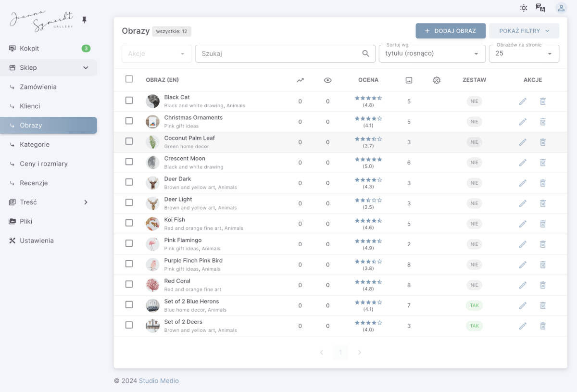
Task: Delete the Set of 2 Deers row
Action: [543, 326]
